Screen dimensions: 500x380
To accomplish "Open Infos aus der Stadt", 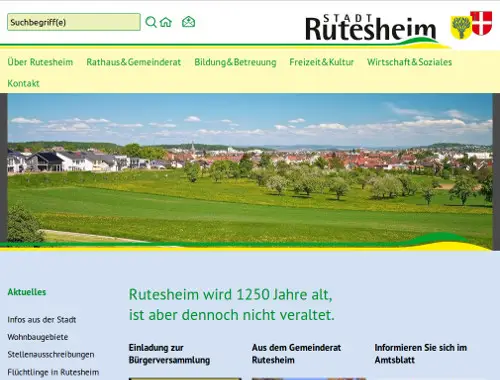I will click(42, 320).
